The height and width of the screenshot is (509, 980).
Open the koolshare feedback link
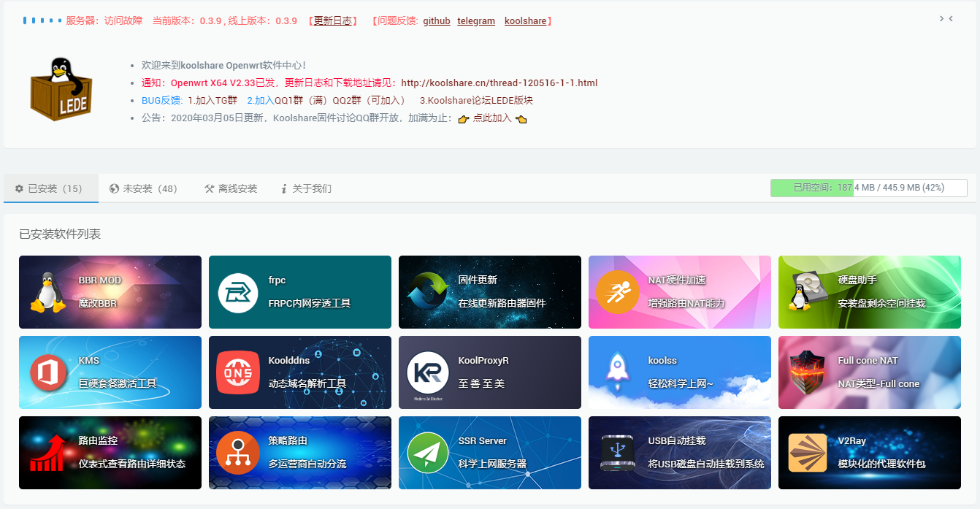525,21
